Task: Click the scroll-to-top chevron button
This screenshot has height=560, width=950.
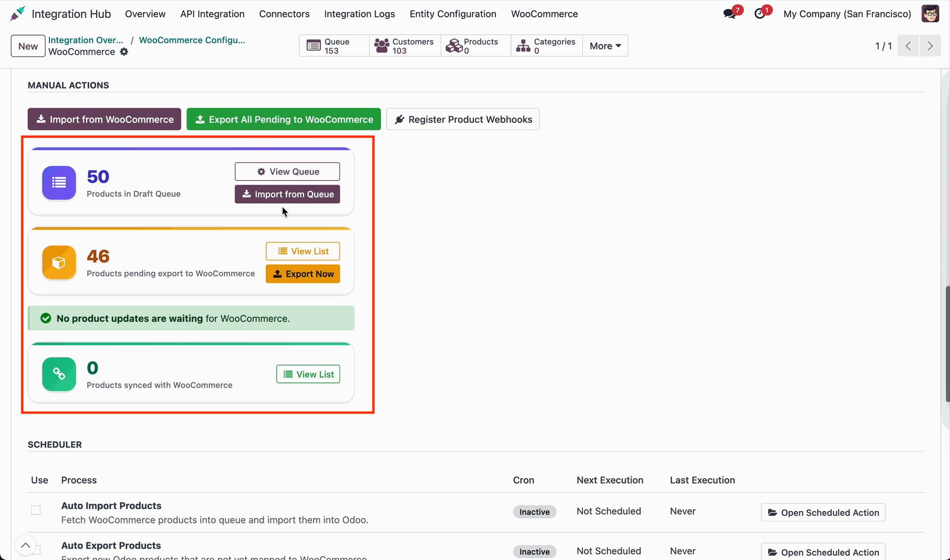Action: point(26,546)
